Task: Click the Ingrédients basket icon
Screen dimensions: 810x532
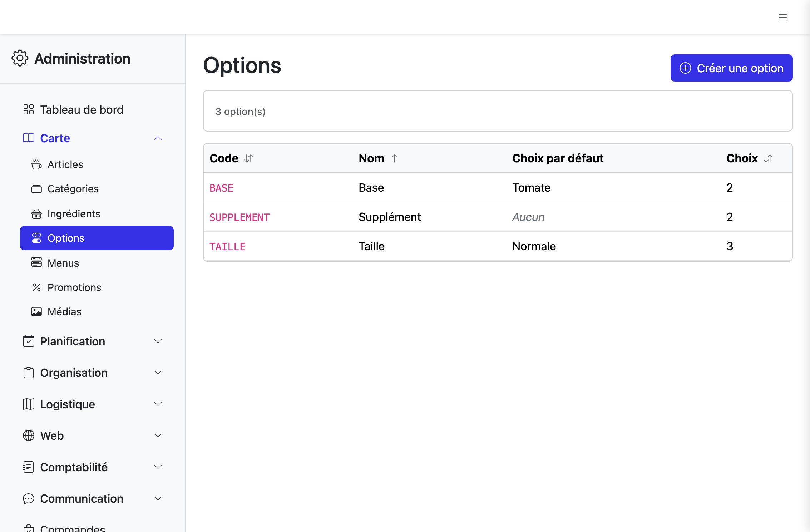Action: 36,214
